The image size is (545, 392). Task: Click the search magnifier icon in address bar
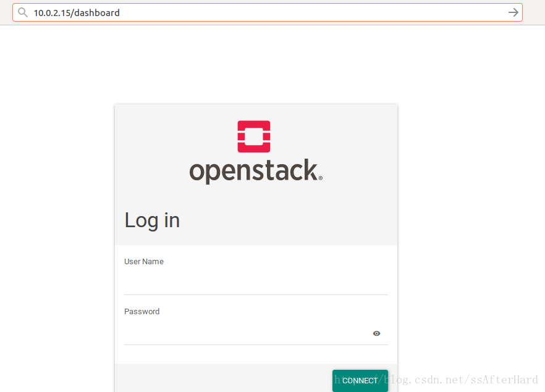pos(23,12)
